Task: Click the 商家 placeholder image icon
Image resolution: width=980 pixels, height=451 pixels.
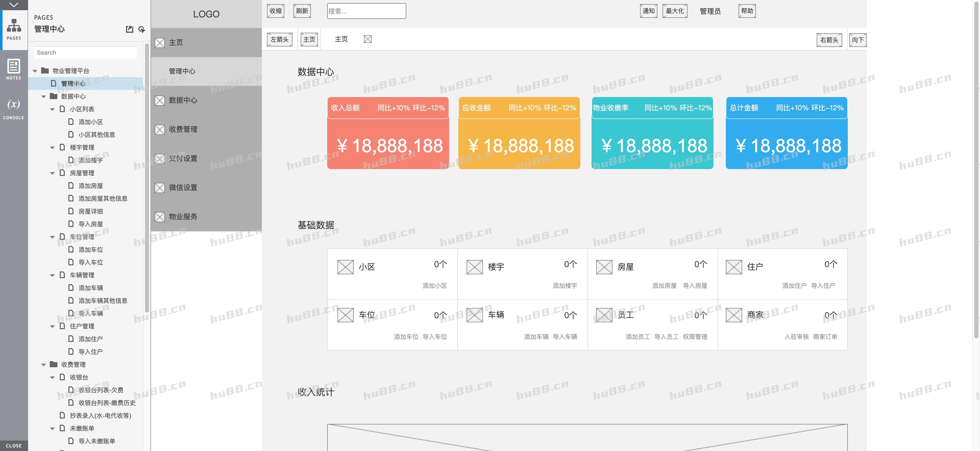Action: (733, 315)
